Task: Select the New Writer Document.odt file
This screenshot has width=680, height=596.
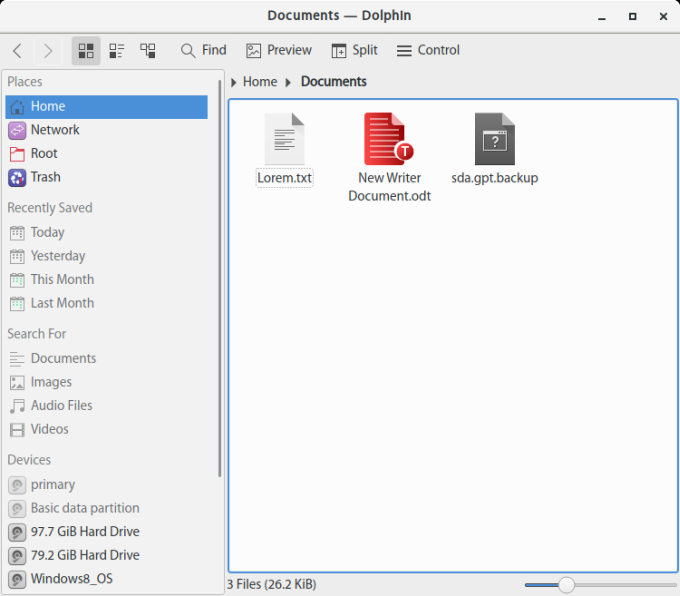Action: (389, 140)
